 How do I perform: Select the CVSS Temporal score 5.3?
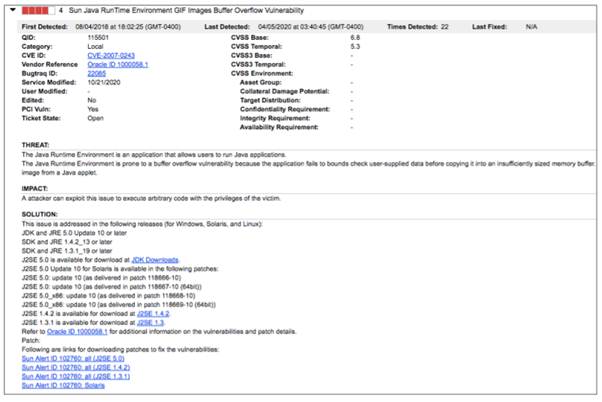355,46
